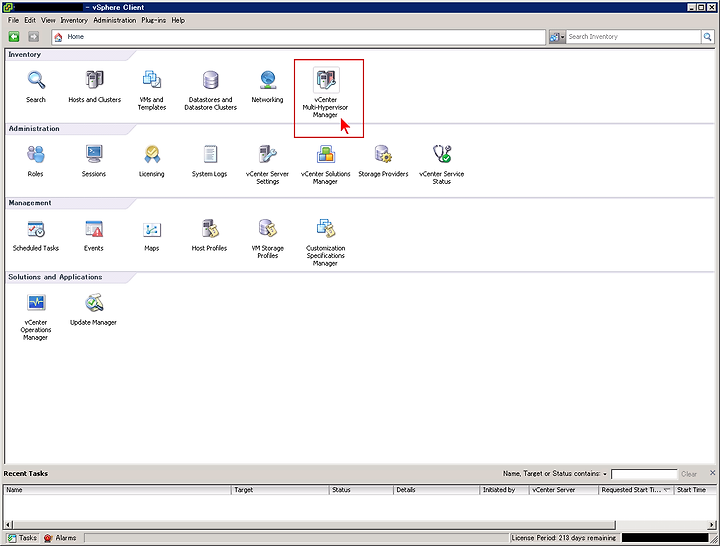
Task: Sort tasks by vCenter Server column
Action: (564, 490)
